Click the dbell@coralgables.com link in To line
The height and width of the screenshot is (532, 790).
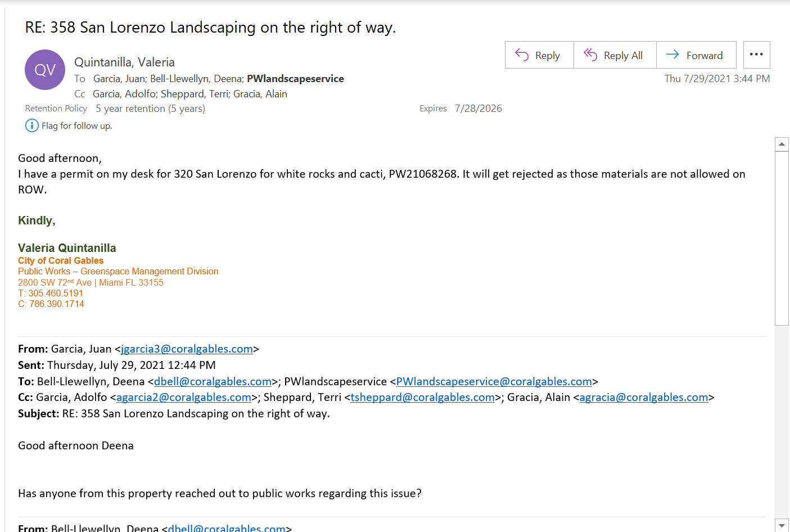[213, 381]
